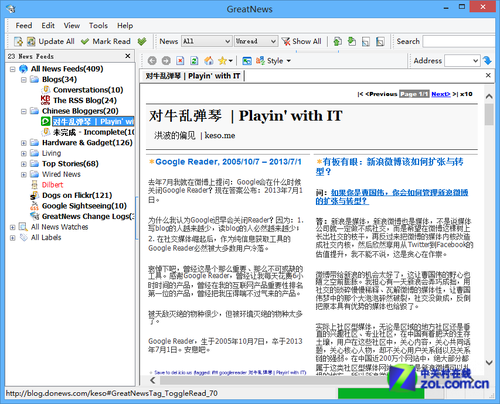The width and height of the screenshot is (500, 404).
Task: Click the green double-check mark all read icon
Action: [x=142, y=41]
